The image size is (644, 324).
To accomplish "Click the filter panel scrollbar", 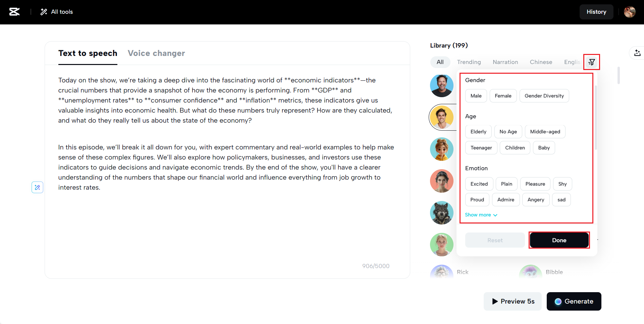I will click(x=596, y=117).
